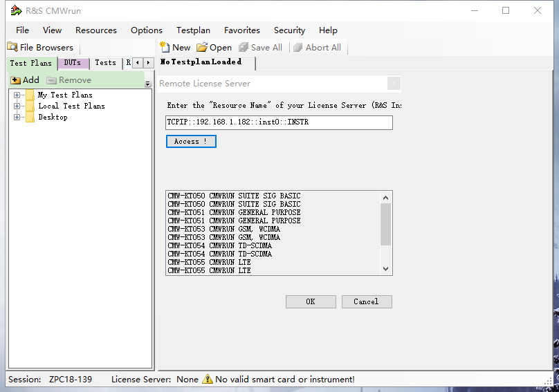Expand the Desktop tree node
Image resolution: width=559 pixels, height=392 pixels.
pos(17,117)
